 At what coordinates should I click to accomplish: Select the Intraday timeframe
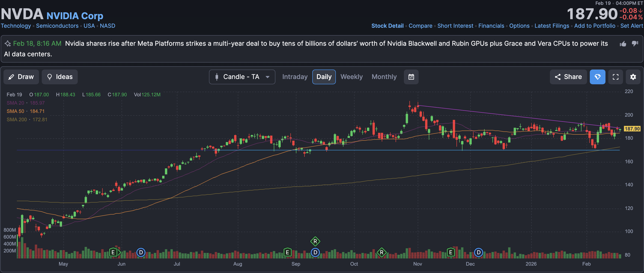click(295, 77)
